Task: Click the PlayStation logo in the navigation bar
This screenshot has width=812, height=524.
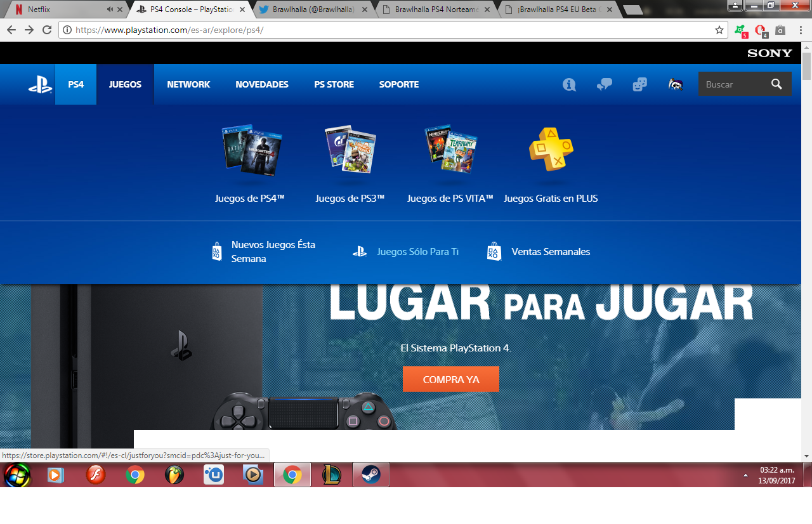Action: (x=40, y=84)
